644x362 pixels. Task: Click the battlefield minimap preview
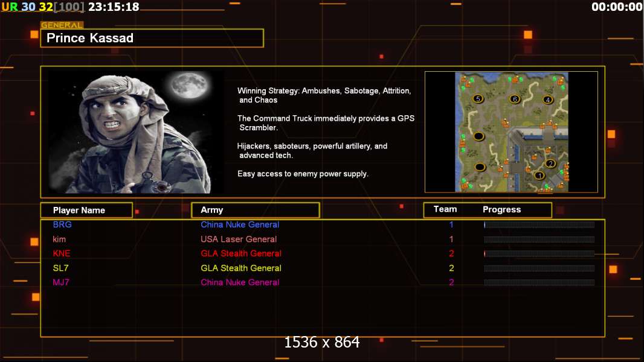511,132
